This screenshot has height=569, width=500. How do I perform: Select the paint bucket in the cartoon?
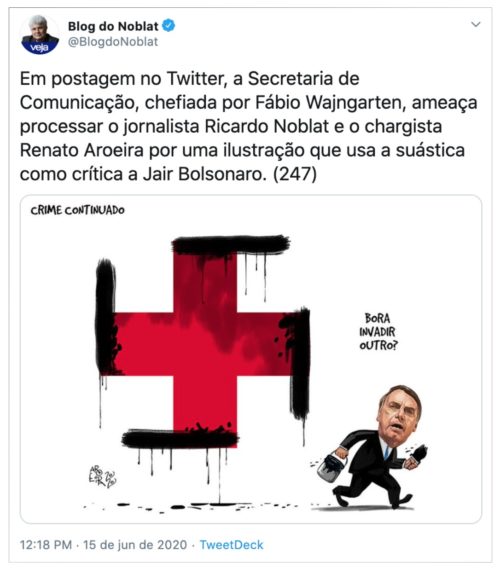330,467
